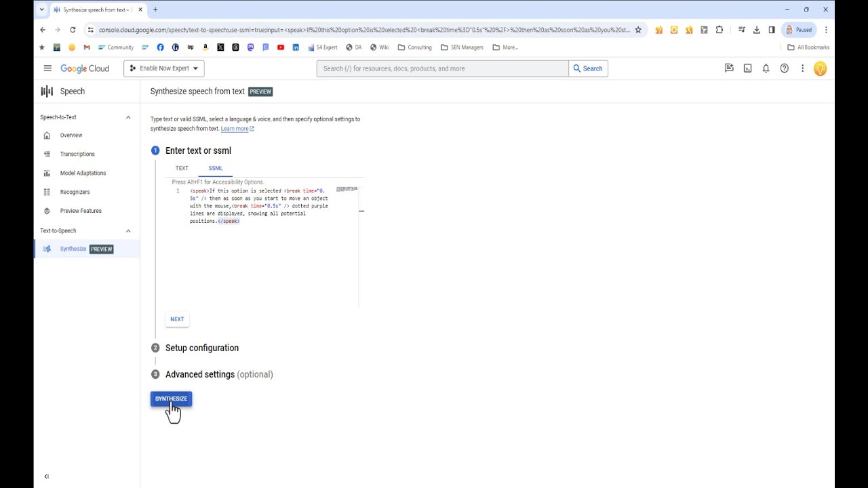This screenshot has height=488, width=868.
Task: Toggle Chrome side panel icon
Action: tap(772, 30)
